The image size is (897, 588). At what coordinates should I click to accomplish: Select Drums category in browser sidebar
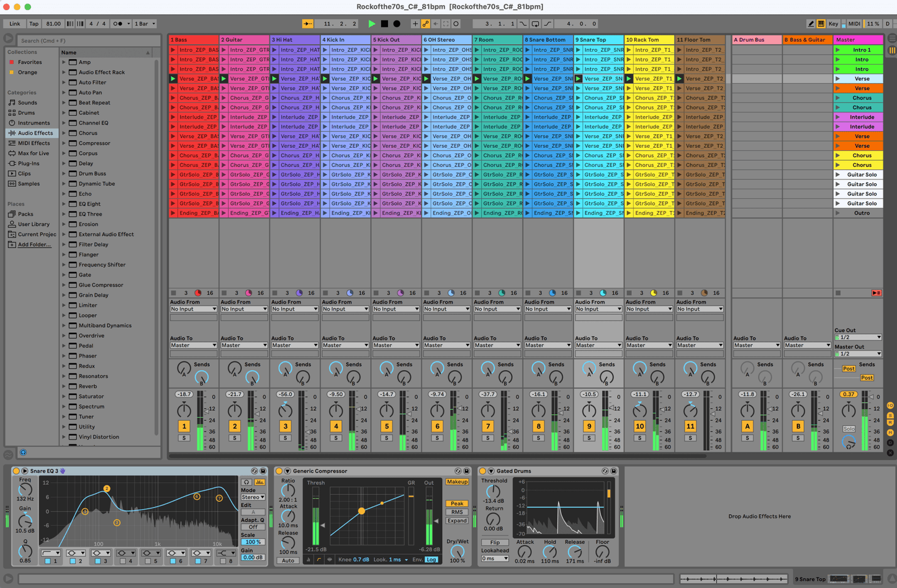[26, 113]
